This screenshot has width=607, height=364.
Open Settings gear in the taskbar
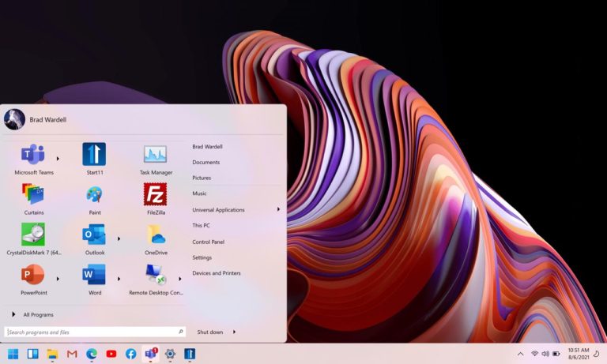[170, 354]
